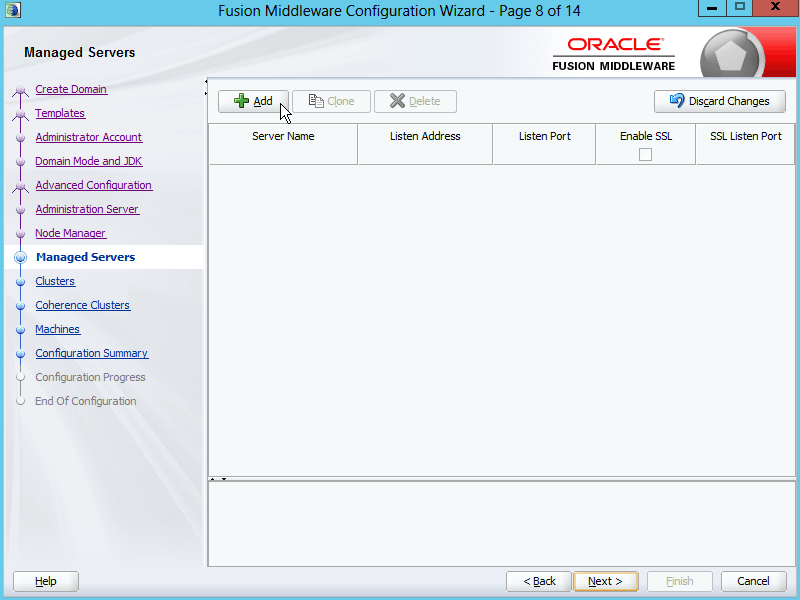Image resolution: width=800 pixels, height=600 pixels.
Task: Toggle the Enable SSL header checkbox
Action: tap(645, 154)
